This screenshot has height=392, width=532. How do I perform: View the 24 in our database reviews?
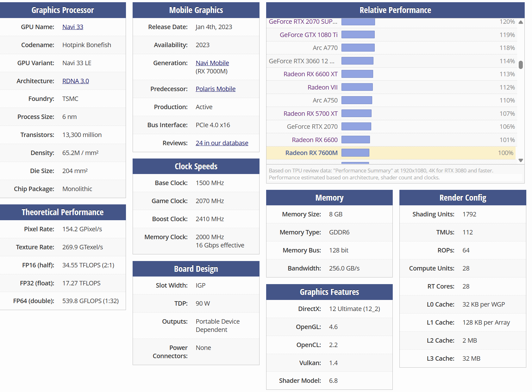[222, 143]
